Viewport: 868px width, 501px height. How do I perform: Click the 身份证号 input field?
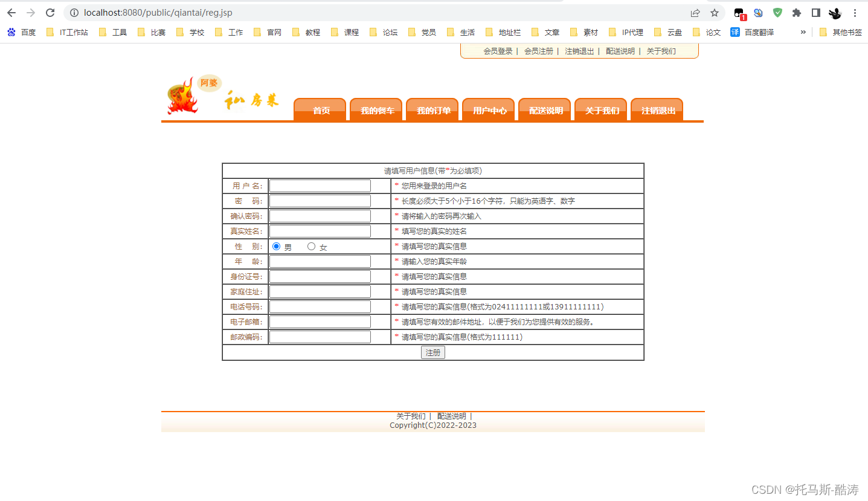click(x=320, y=277)
